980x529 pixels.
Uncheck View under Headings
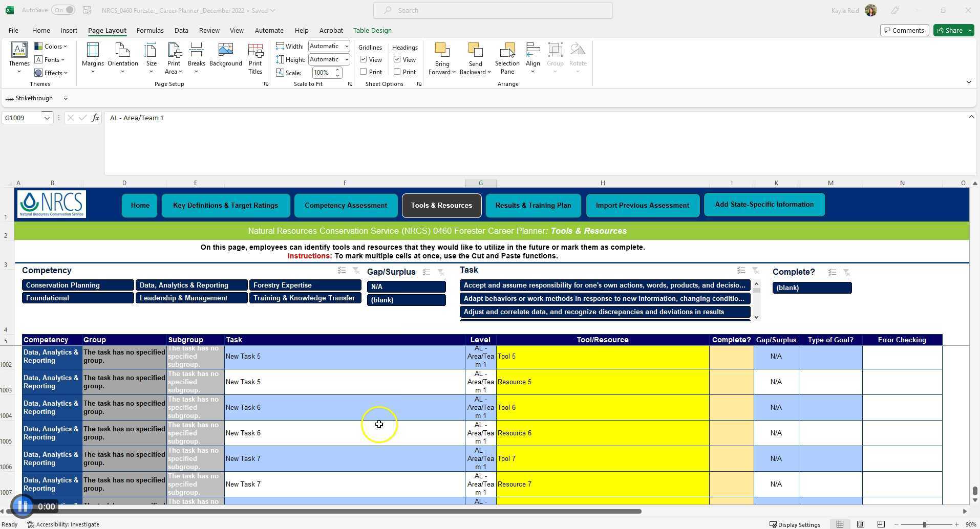click(x=397, y=59)
